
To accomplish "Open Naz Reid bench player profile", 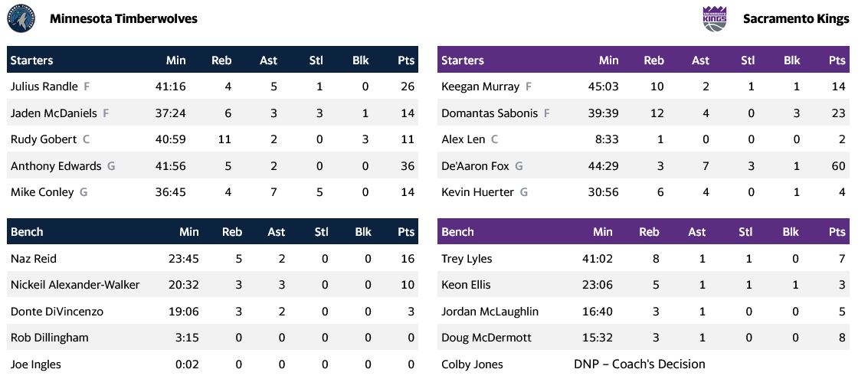I will [34, 259].
